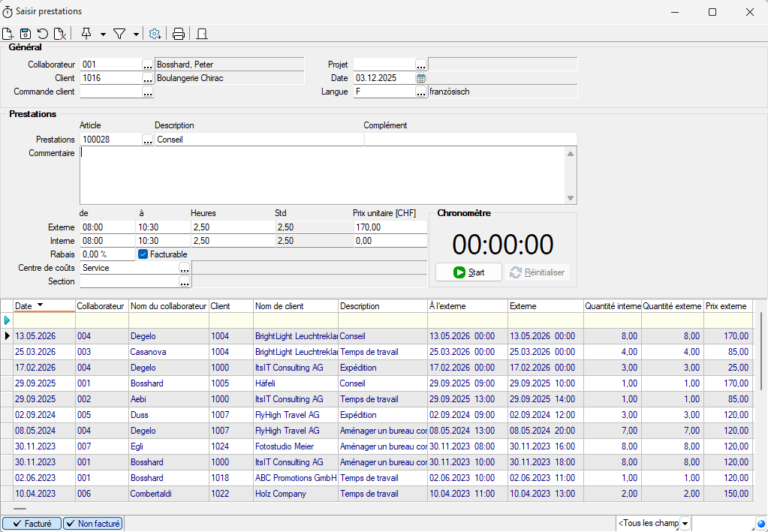Click the exit door icon
The height and width of the screenshot is (532, 768).
[201, 34]
